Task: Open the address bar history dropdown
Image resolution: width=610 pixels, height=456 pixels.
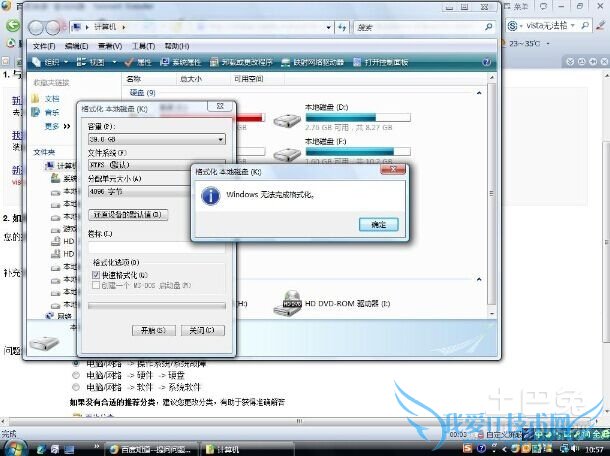Action: coord(329,27)
